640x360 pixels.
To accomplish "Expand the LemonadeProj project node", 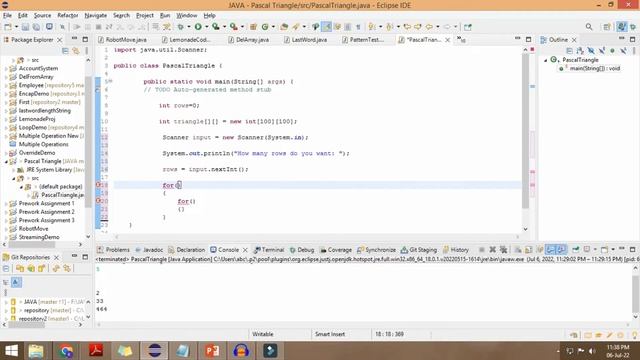I will tap(6, 119).
